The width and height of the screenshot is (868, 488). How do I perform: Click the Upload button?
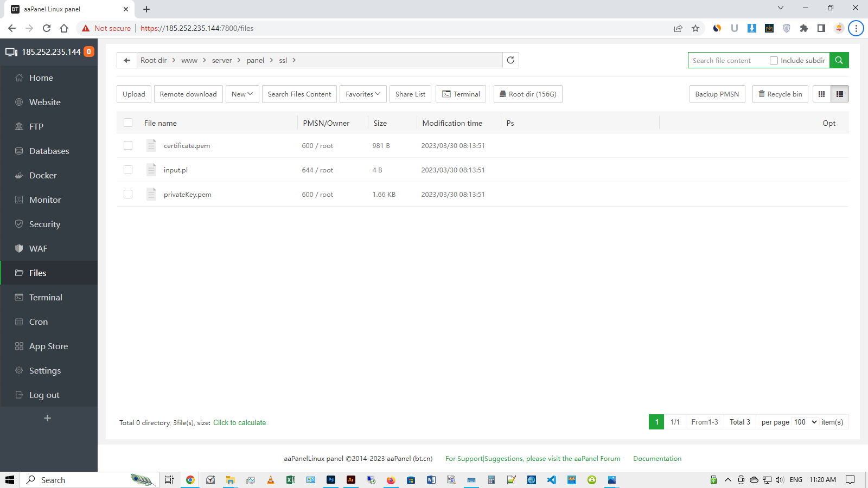tap(134, 94)
